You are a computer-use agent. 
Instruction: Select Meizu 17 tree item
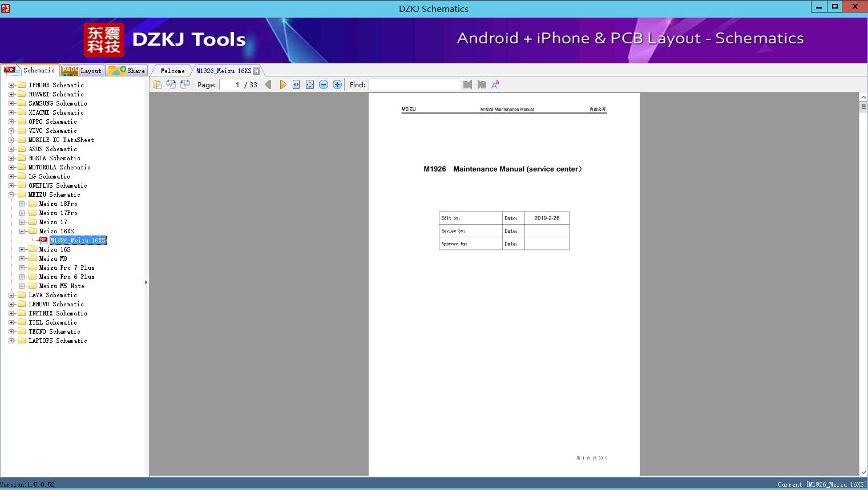click(x=53, y=222)
